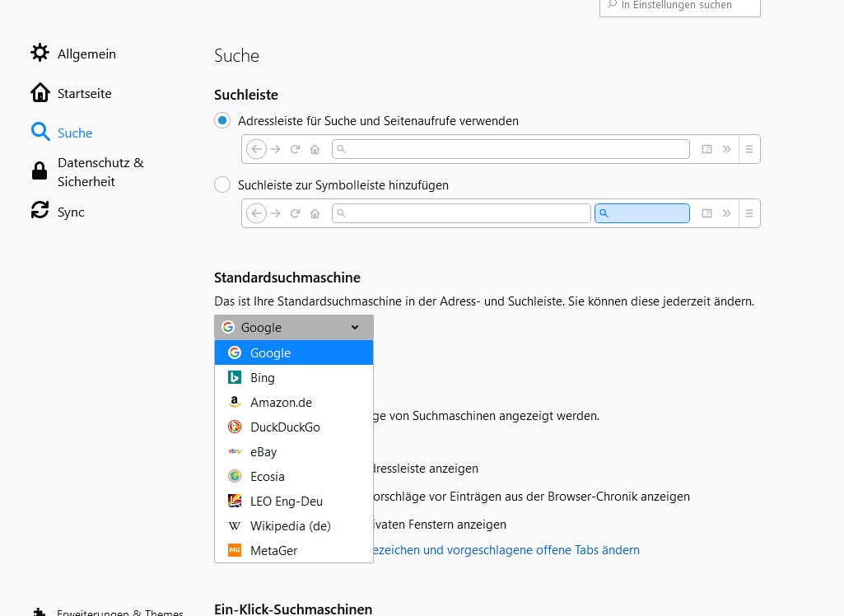
Task: Collapse the Google default search engine dropdown
Action: 294,328
